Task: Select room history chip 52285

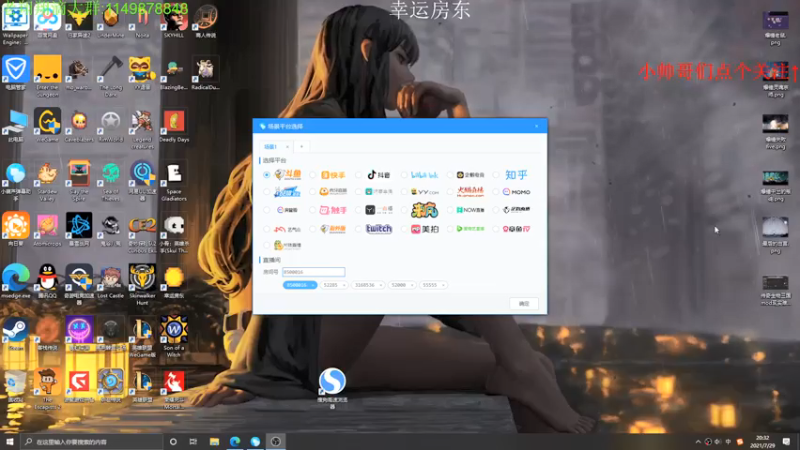Action: click(x=334, y=285)
